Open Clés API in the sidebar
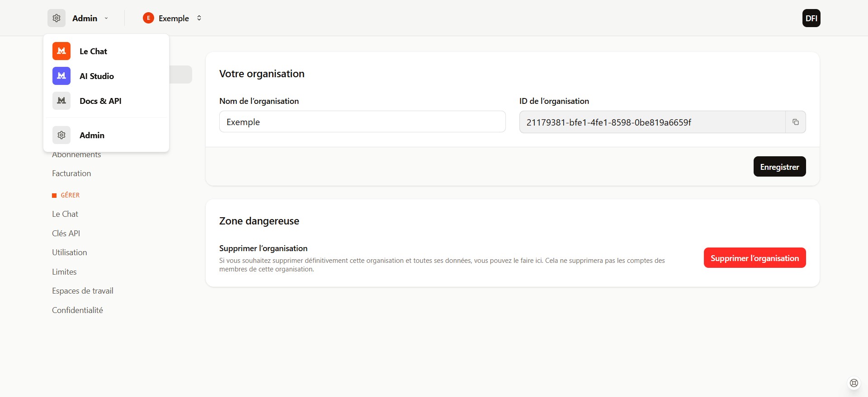Screen dimensions: 868x397 tap(66, 234)
